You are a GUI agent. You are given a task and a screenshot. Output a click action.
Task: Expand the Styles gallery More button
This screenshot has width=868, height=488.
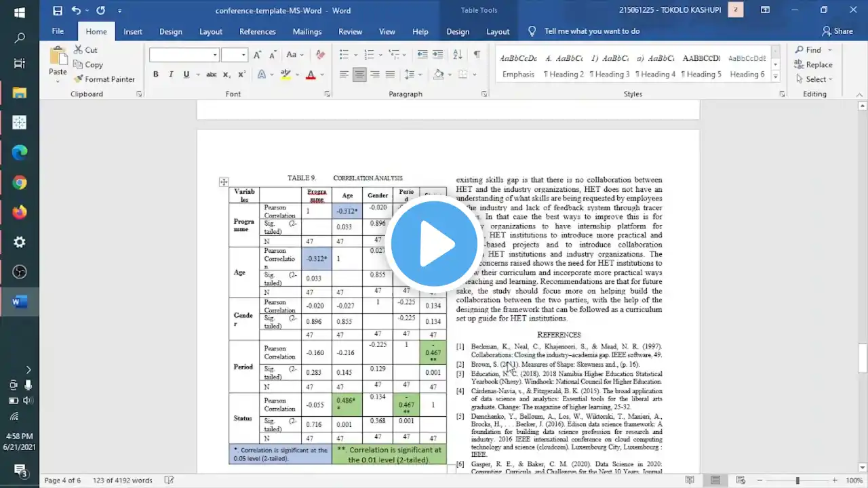click(776, 77)
